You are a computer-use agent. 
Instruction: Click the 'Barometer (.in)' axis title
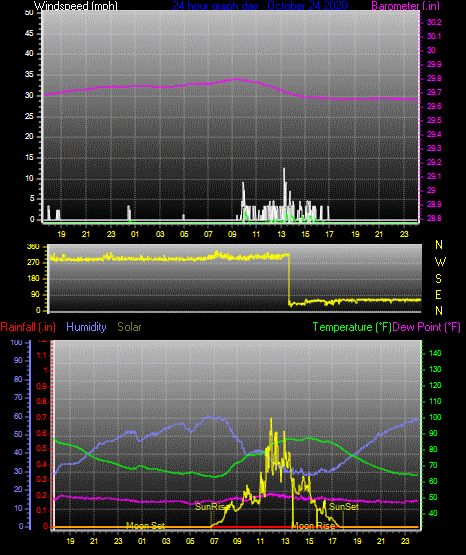click(x=405, y=5)
